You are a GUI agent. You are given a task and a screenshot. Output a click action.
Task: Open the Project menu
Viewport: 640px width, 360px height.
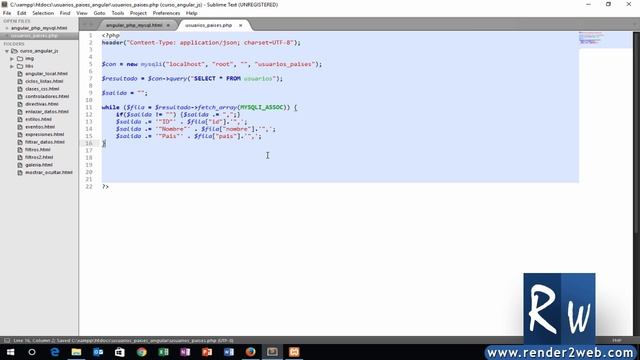(138, 13)
